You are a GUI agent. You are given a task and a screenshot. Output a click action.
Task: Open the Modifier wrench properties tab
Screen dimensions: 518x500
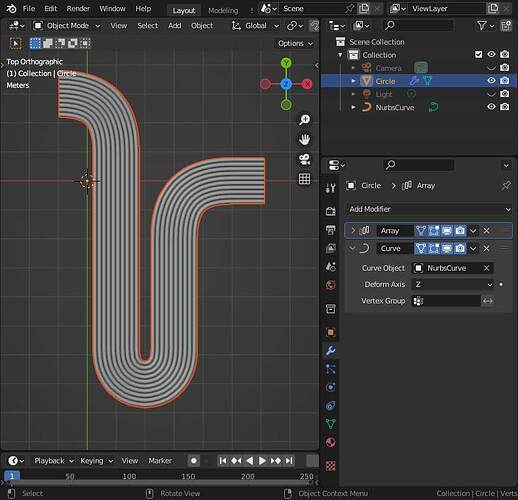click(x=330, y=351)
